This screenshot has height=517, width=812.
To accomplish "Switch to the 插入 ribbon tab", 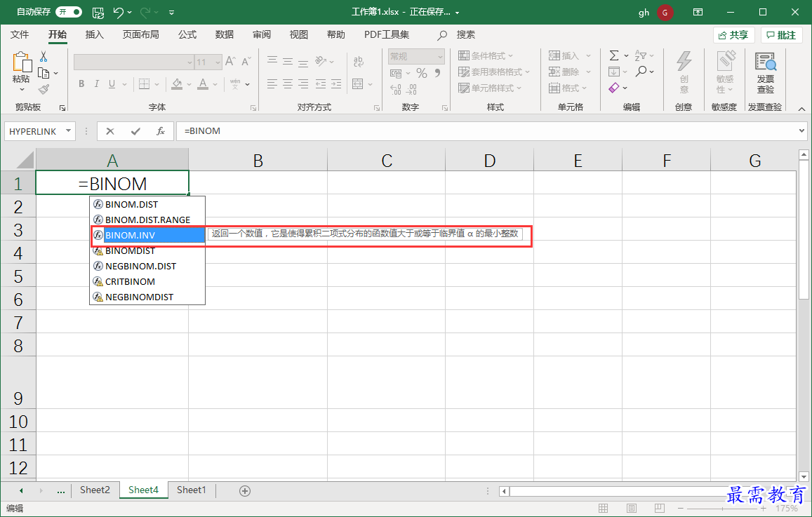I will (x=94, y=34).
